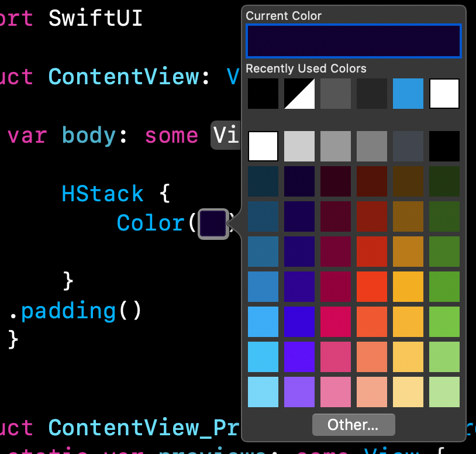The width and height of the screenshot is (476, 454).
Task: Choose the white swatch in the main palette grid
Action: (x=263, y=146)
